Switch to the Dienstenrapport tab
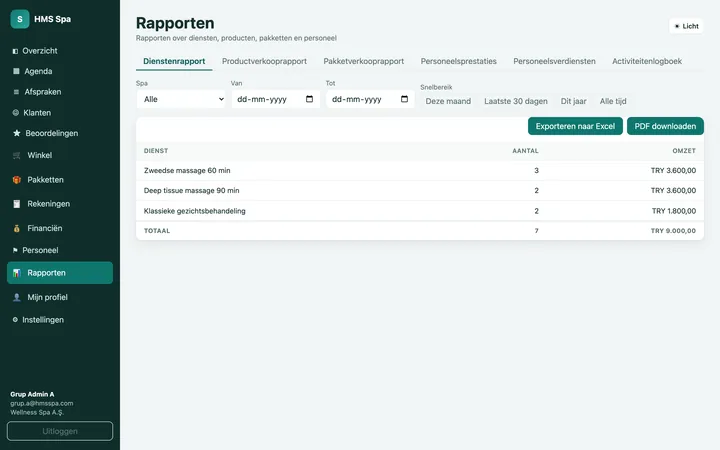720x450 pixels. pyautogui.click(x=174, y=61)
